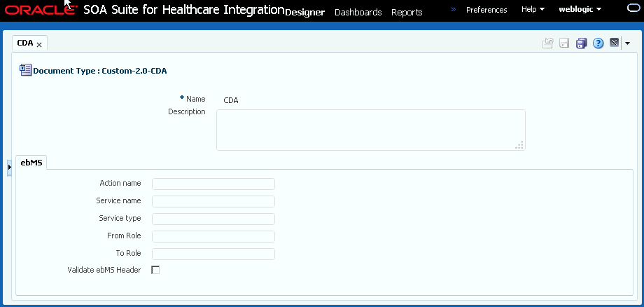Close the CDA tab
644x307 pixels.
[39, 45]
